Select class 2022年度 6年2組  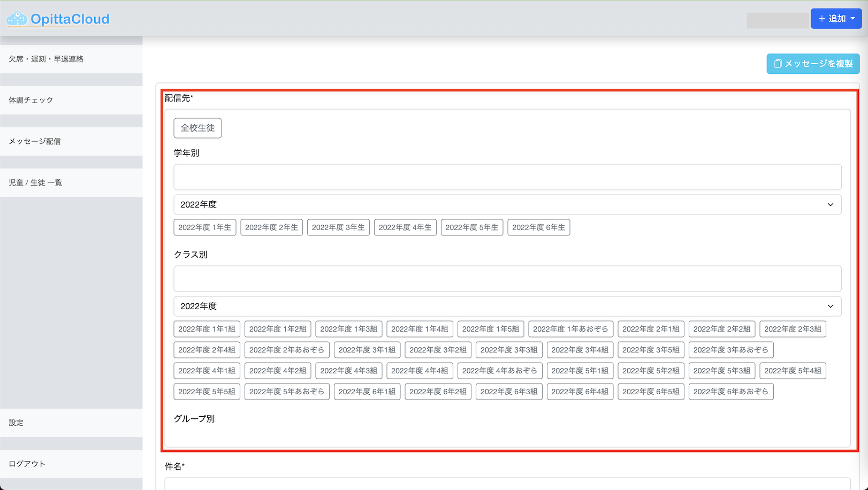438,392
